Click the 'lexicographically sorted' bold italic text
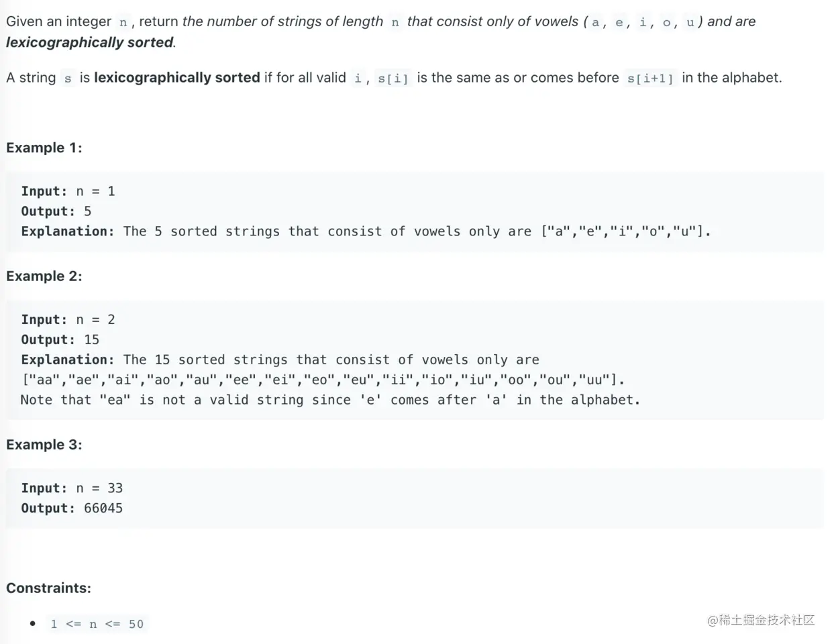This screenshot has width=832, height=644. point(90,42)
